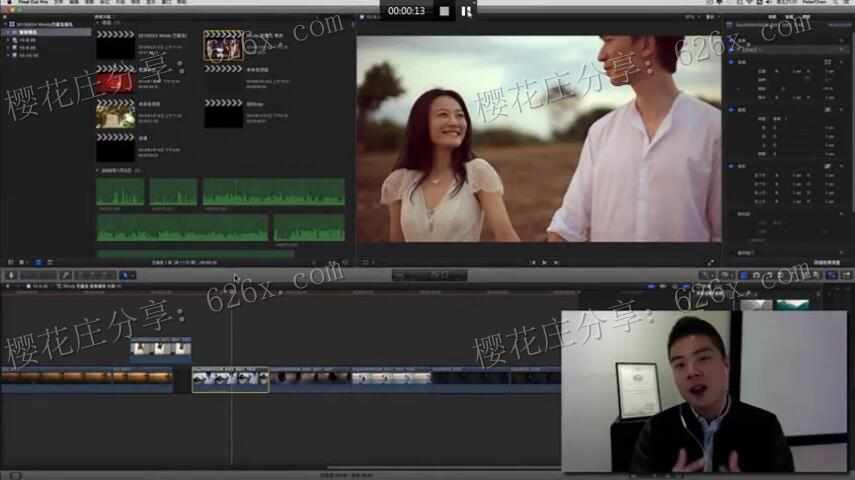Select the first green audio waveform clip
This screenshot has width=855, height=480.
pos(121,191)
